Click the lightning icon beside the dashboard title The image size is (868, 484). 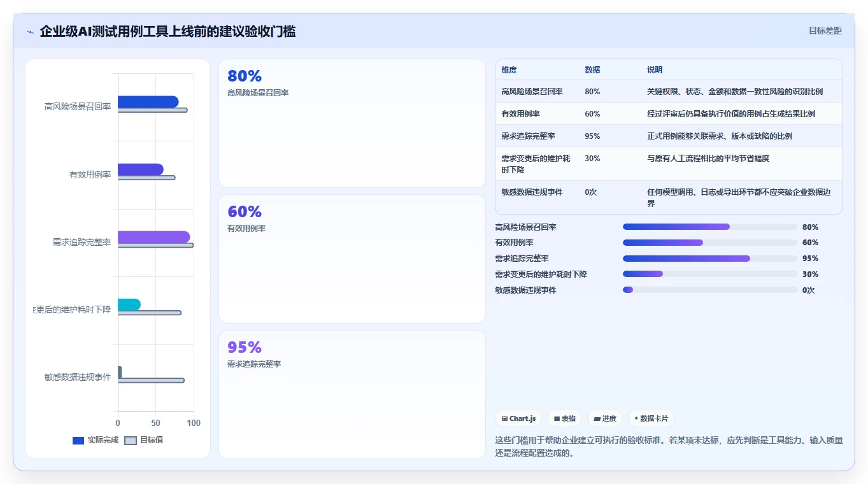tap(30, 32)
